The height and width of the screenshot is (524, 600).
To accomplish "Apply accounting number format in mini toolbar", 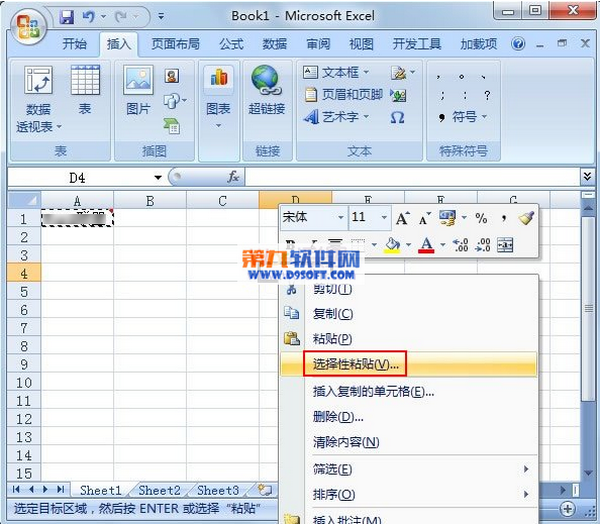I will (x=447, y=218).
